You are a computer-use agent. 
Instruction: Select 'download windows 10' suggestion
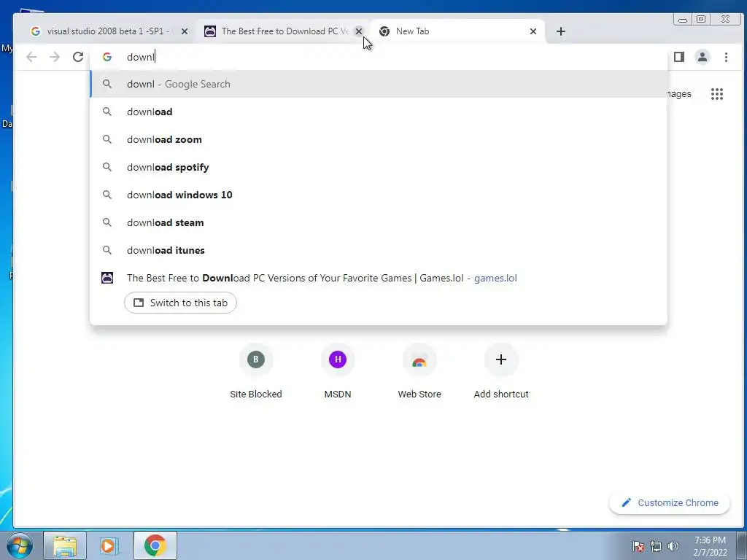(x=379, y=195)
